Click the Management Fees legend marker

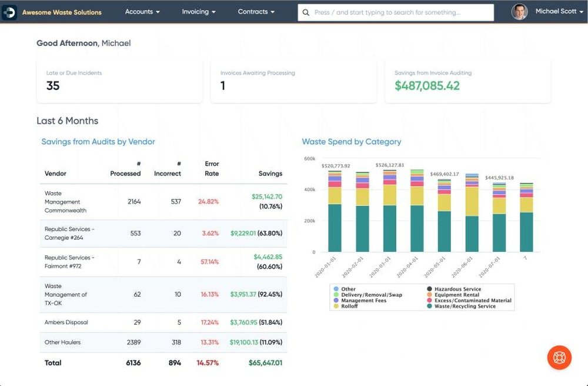pos(336,301)
